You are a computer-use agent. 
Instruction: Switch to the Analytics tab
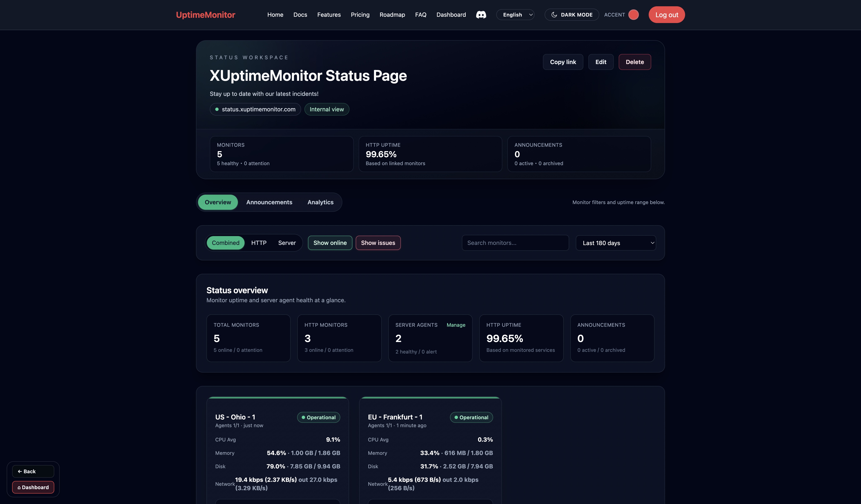coord(320,202)
